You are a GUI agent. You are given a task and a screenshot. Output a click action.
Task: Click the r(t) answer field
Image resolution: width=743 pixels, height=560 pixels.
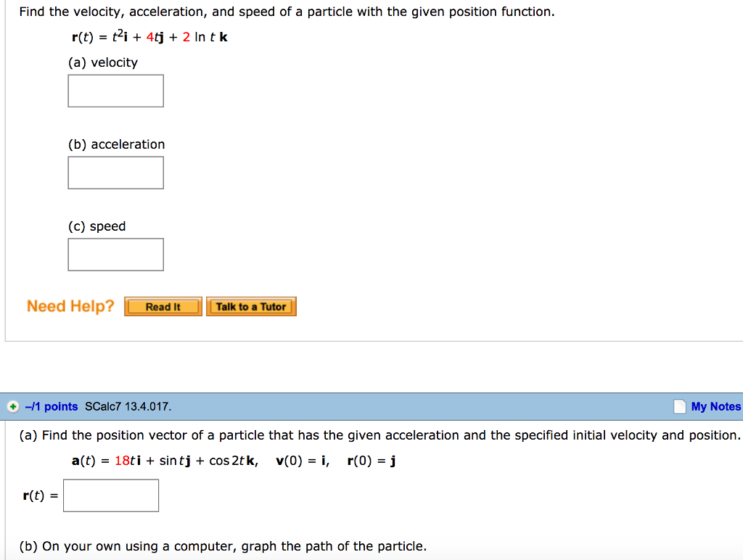click(110, 495)
